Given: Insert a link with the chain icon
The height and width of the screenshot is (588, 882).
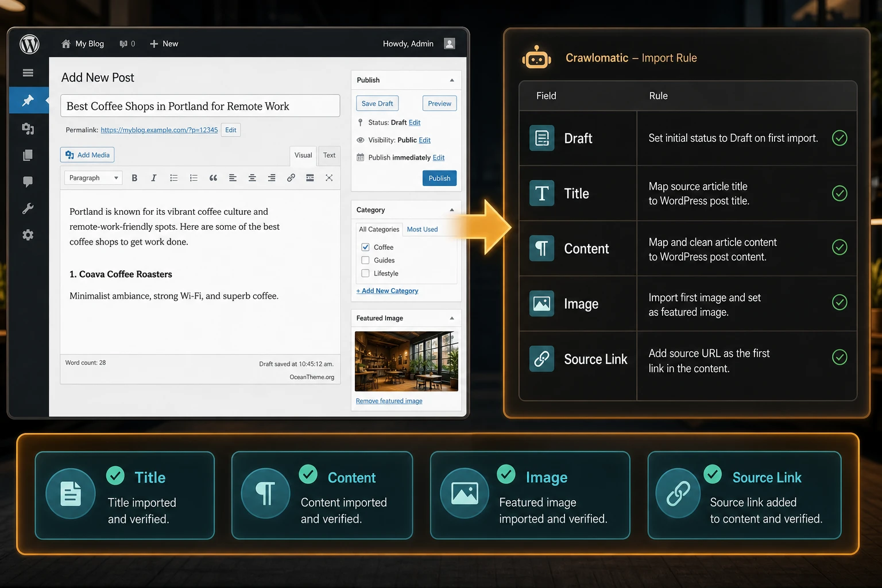Looking at the screenshot, I should [x=291, y=178].
